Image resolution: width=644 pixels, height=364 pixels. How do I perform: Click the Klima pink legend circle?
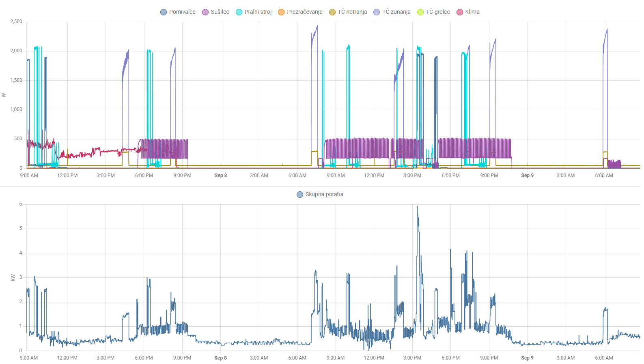click(460, 12)
